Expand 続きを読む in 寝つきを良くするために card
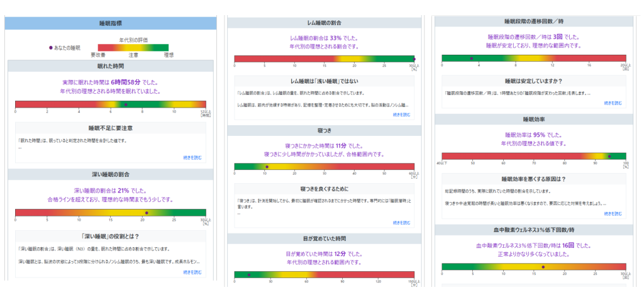This screenshot has height=302, width=644. point(401,221)
